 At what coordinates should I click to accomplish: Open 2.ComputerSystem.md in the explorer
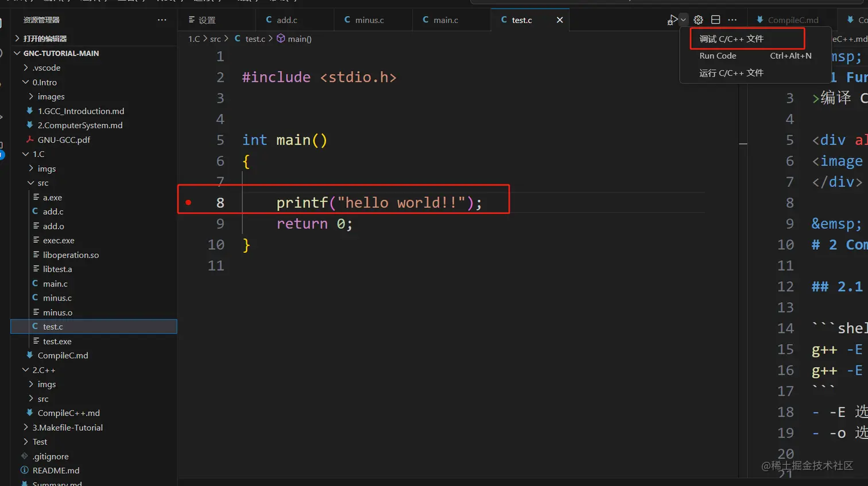(94, 125)
